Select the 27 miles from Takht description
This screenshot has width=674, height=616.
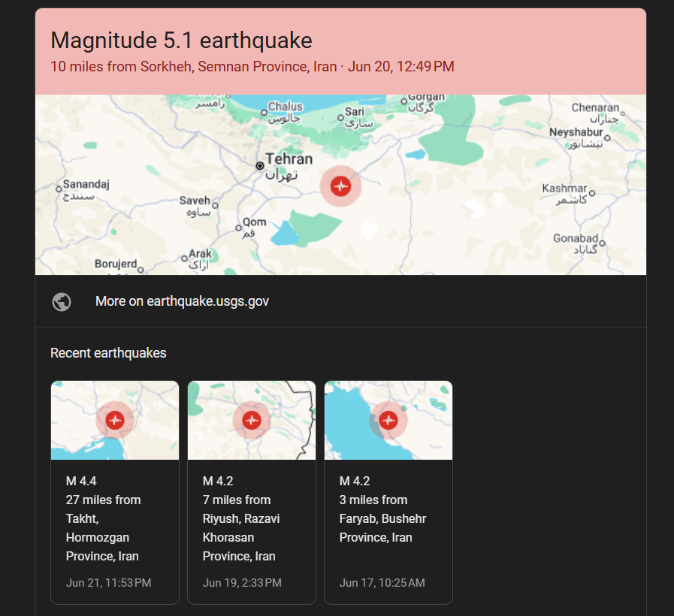click(x=103, y=528)
